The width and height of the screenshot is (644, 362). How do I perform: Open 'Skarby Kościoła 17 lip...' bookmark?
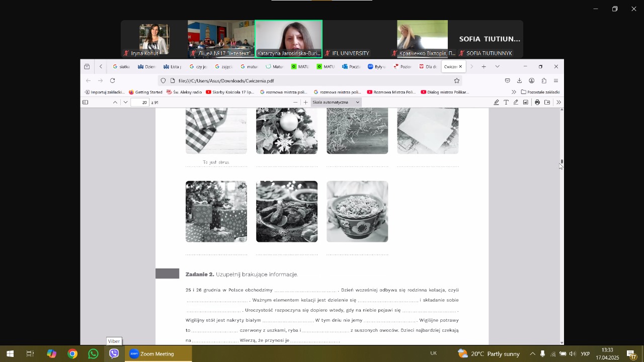[230, 92]
